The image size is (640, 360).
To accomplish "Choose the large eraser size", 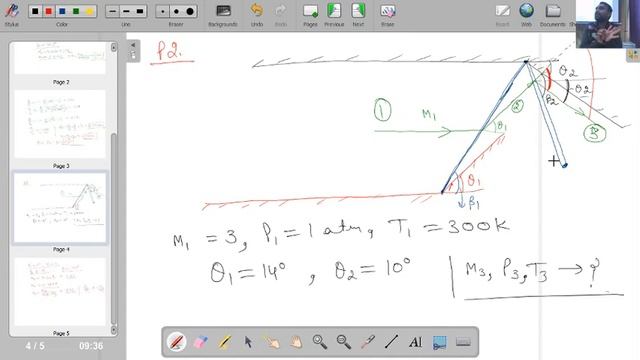I will click(x=190, y=11).
